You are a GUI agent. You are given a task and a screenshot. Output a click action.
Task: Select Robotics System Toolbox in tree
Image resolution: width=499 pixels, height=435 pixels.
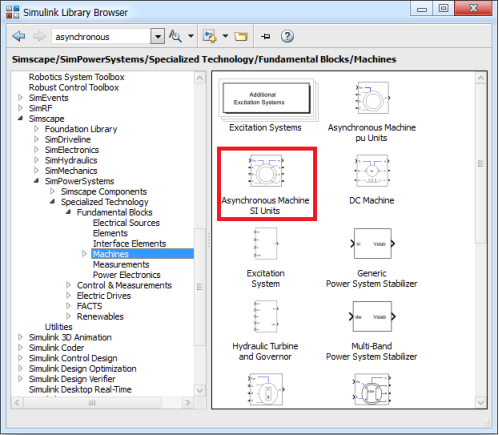click(76, 77)
